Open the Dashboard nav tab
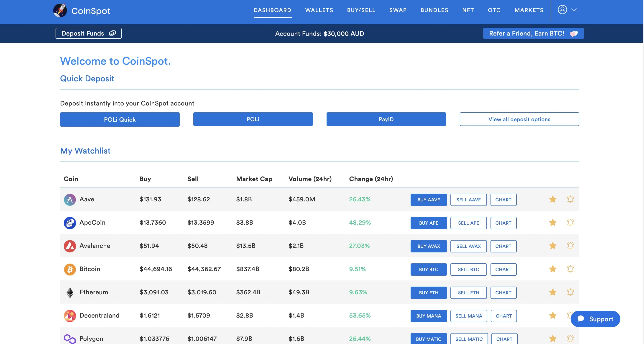This screenshot has height=344, width=644. (272, 10)
